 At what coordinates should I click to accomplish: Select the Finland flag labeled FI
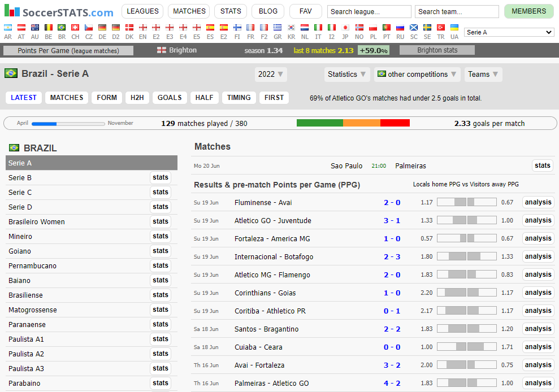(x=237, y=28)
